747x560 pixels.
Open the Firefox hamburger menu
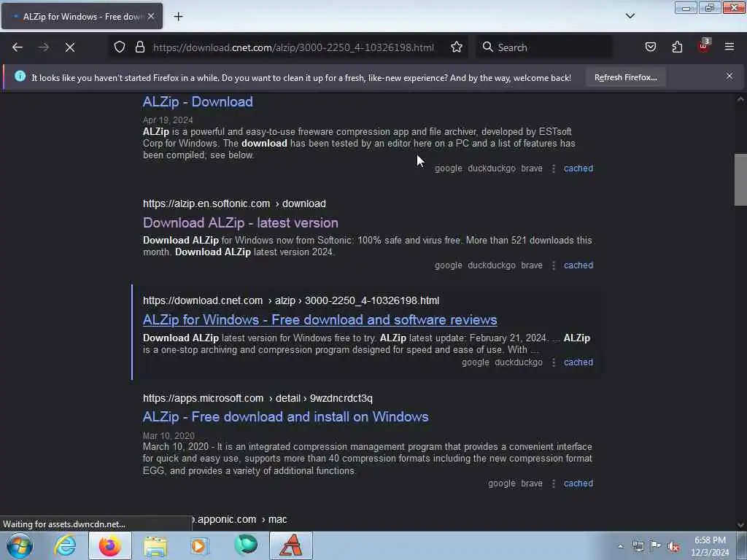729,47
